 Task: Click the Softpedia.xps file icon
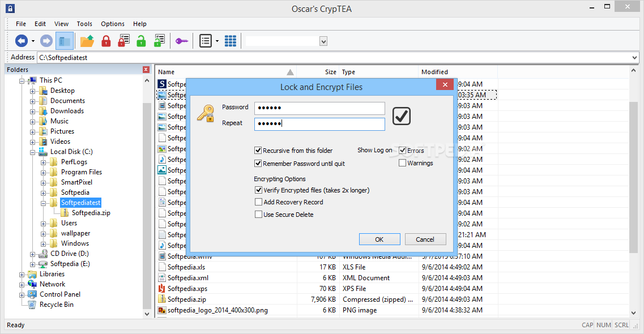[x=162, y=289]
